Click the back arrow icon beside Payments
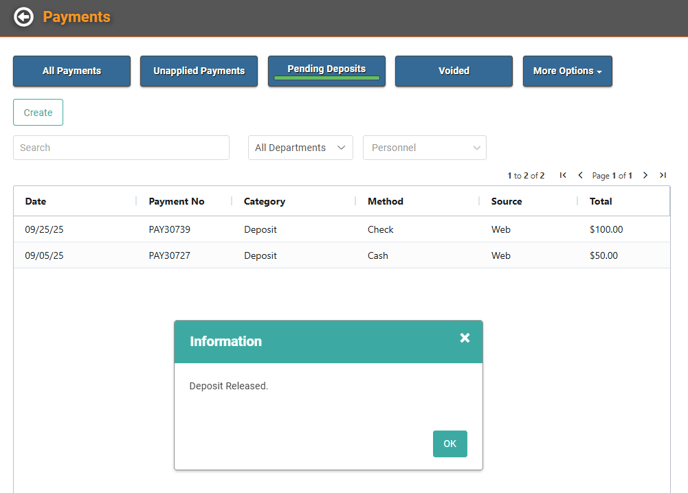The image size is (688, 493). coord(23,17)
